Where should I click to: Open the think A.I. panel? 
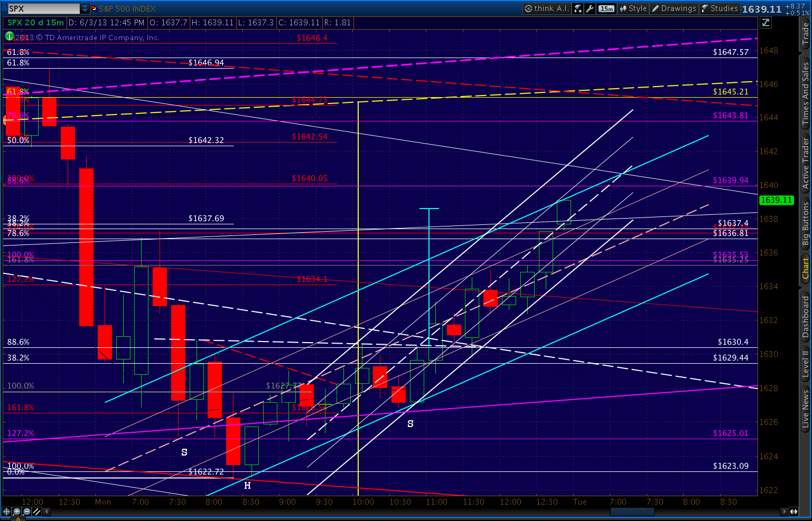[x=547, y=8]
